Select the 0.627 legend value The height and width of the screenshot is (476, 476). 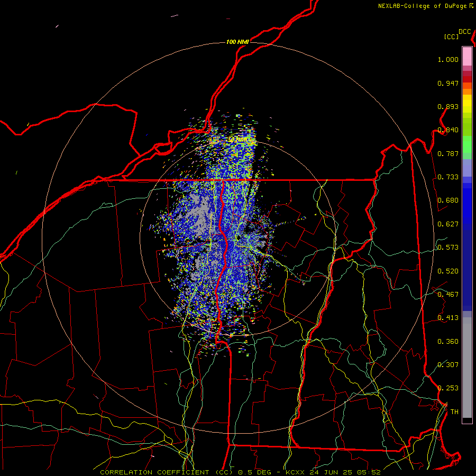pos(448,224)
